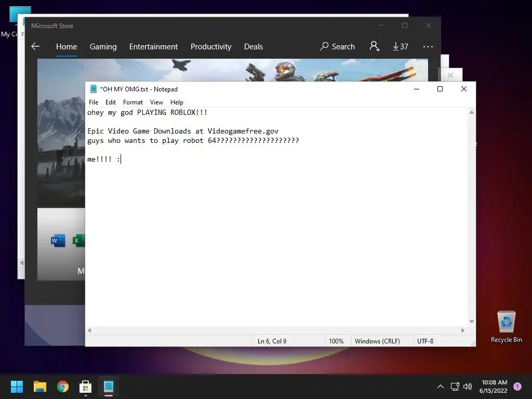Open Search in Microsoft Store

point(337,46)
